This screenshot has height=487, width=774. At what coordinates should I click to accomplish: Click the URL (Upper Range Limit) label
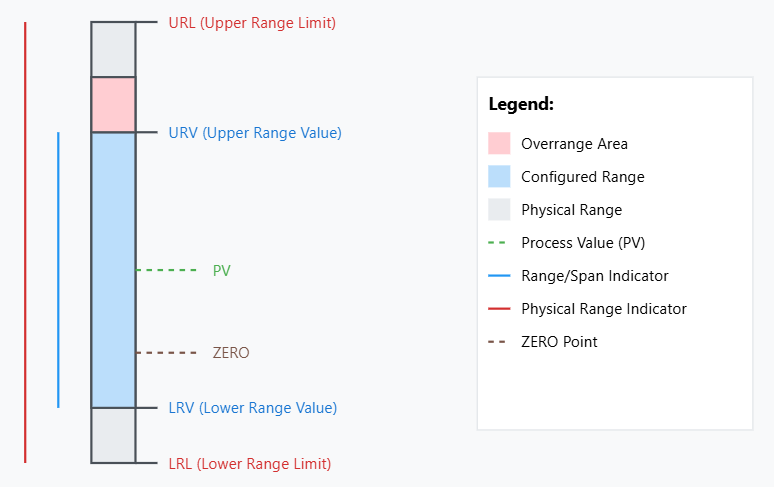coord(252,22)
